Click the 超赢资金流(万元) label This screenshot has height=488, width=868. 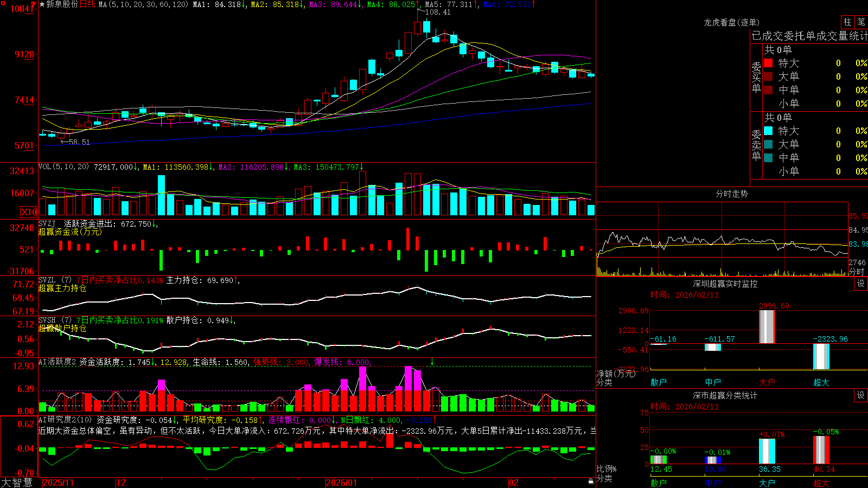[70, 232]
